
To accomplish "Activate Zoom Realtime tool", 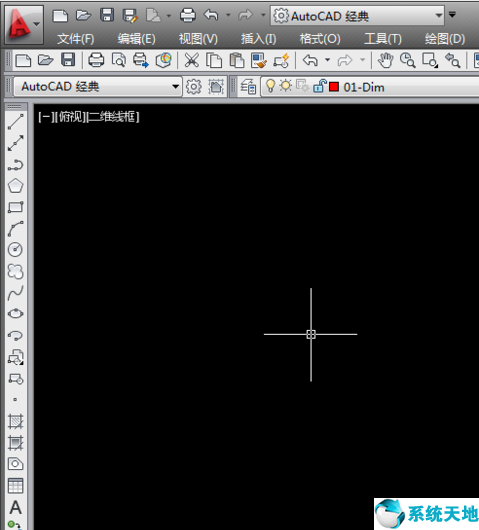I will click(407, 61).
